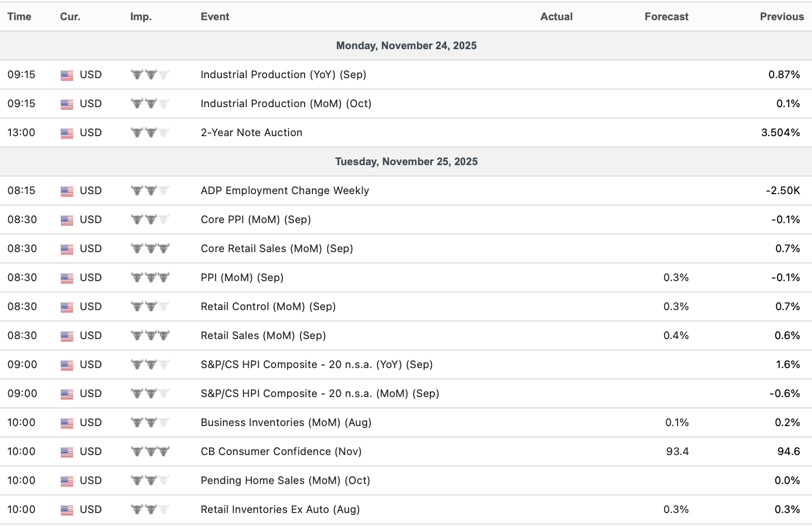Viewport: 812px width, 527px height.
Task: Click the 93.4 forecast value for Consumer Confidence
Action: click(677, 451)
